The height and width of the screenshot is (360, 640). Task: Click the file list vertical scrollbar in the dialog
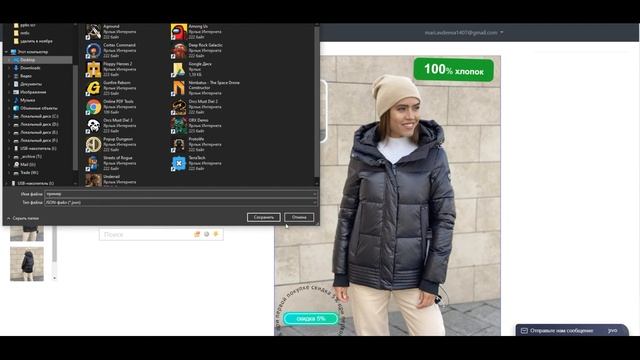[x=317, y=102]
